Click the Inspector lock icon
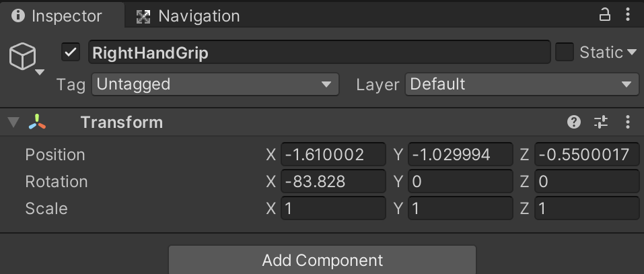The width and height of the screenshot is (644, 274). (x=604, y=15)
